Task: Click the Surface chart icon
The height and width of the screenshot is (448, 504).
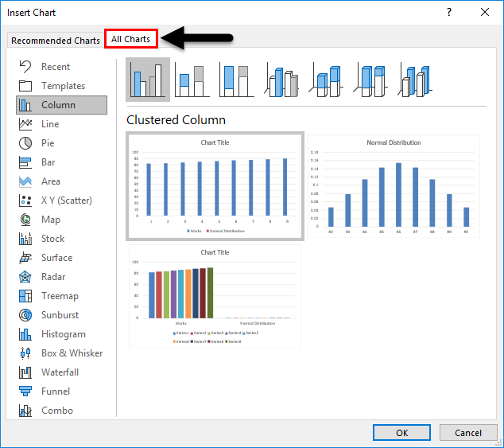Action: coord(25,258)
